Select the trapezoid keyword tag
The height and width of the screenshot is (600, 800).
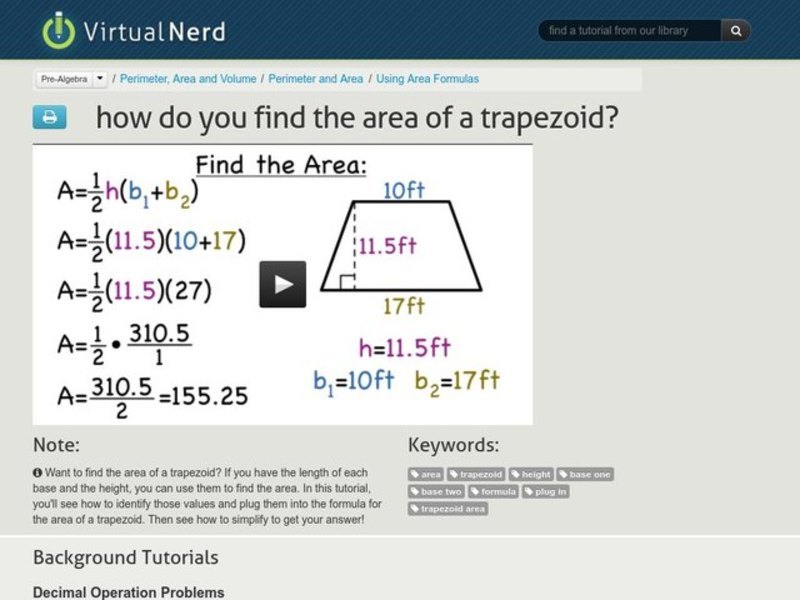[478, 473]
